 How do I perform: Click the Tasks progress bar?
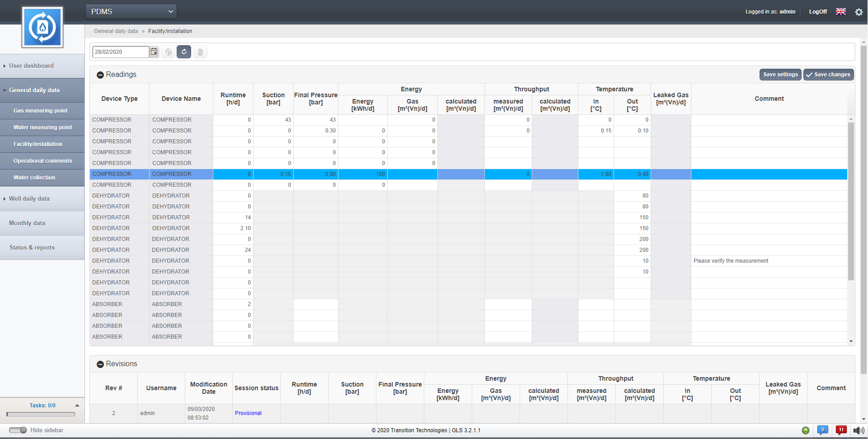[41, 414]
